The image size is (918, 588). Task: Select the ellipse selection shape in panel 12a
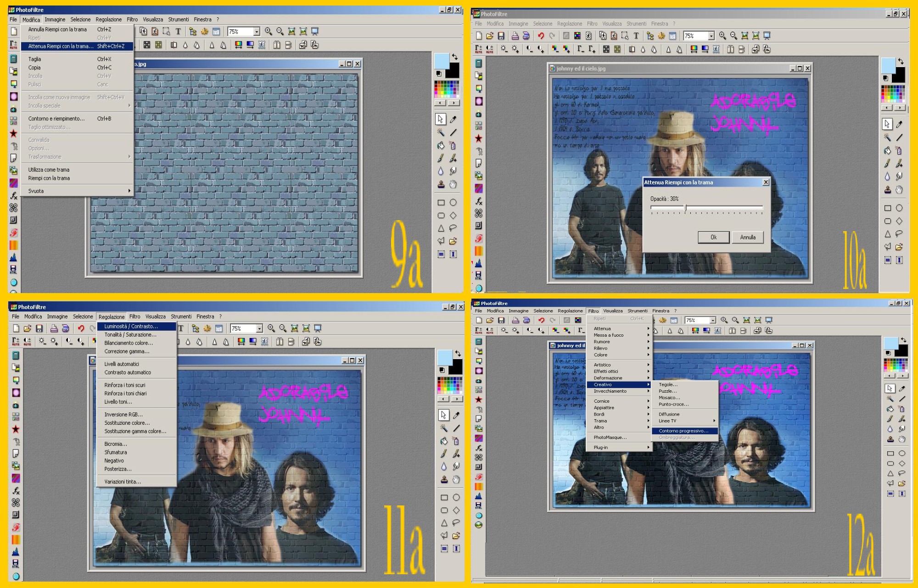tap(902, 453)
